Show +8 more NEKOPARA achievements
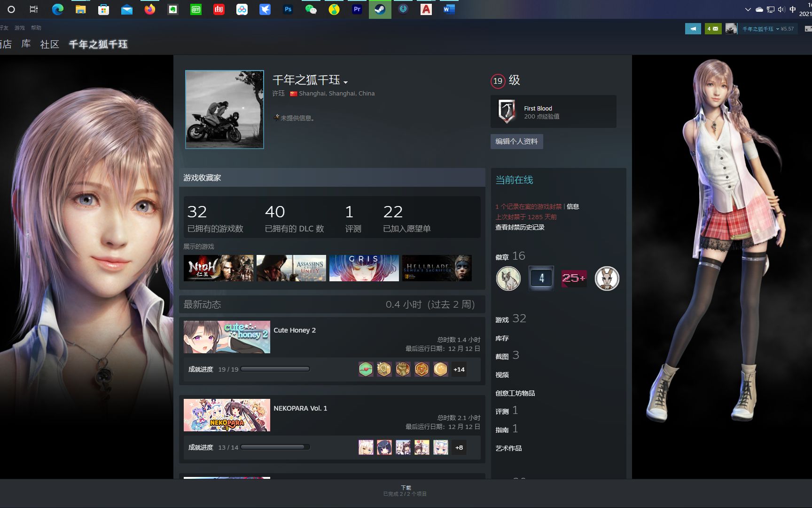The image size is (812, 508). tap(459, 447)
